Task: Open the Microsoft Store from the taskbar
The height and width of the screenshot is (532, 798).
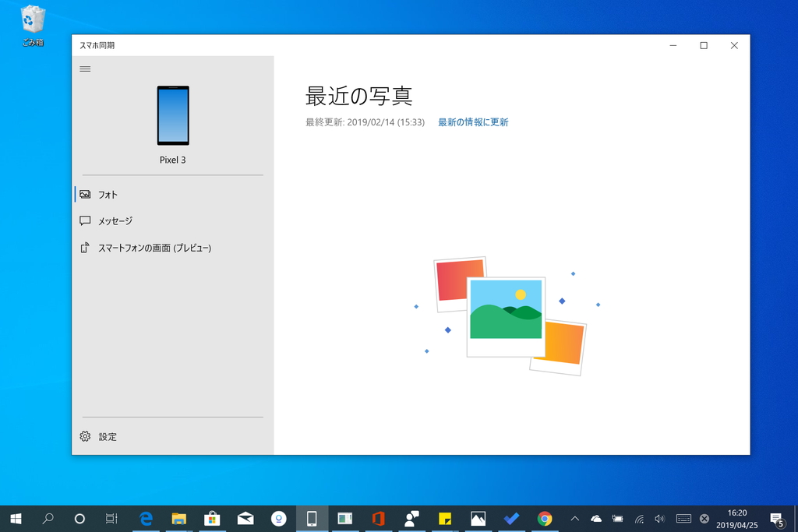Action: (211, 519)
